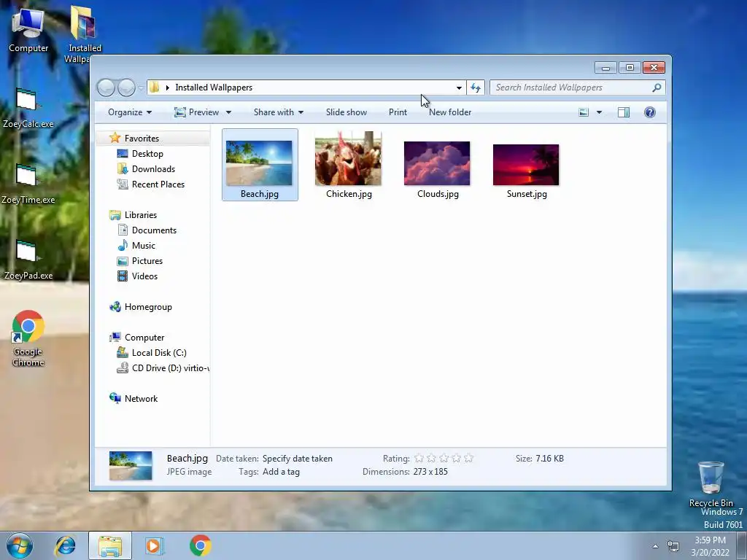Select Google Chrome desktop shortcut
The width and height of the screenshot is (747, 560).
coord(28,338)
